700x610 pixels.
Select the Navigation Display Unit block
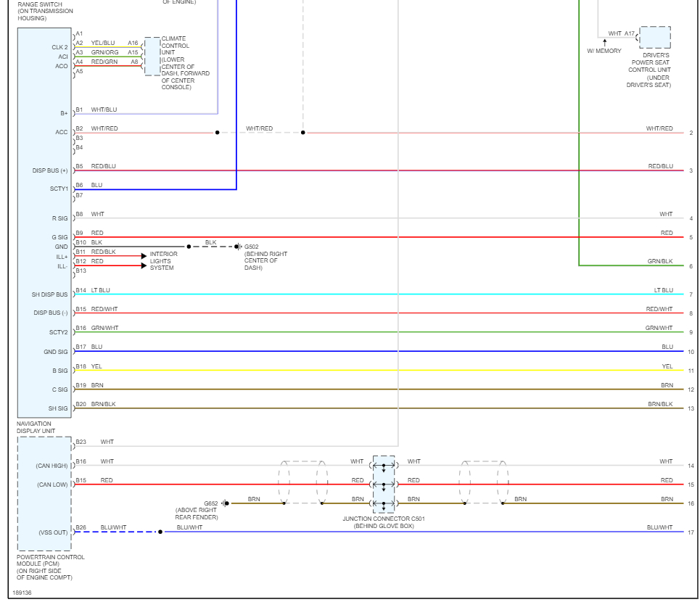click(44, 223)
